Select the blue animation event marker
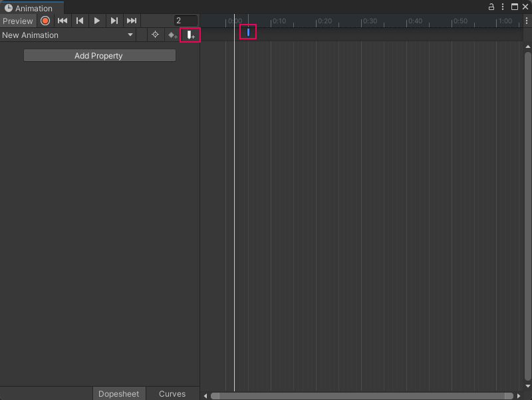Screen dimensions: 532x400 (x=248, y=32)
